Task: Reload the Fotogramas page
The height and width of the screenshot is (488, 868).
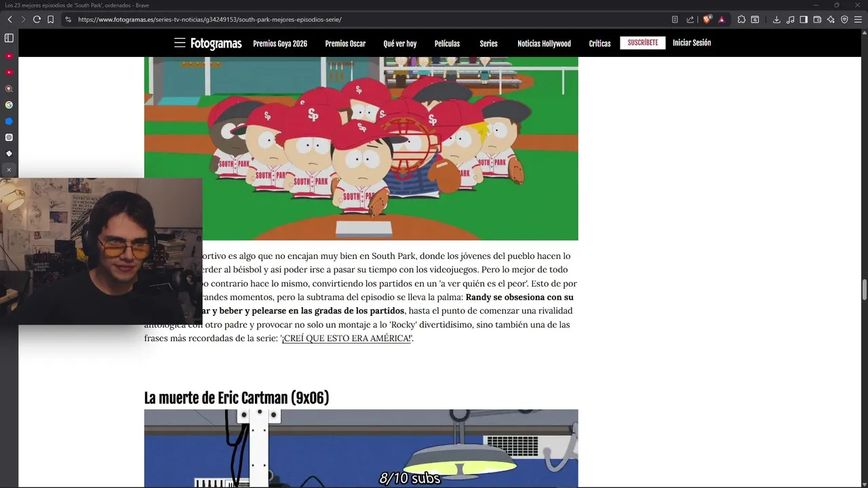Action: tap(37, 20)
